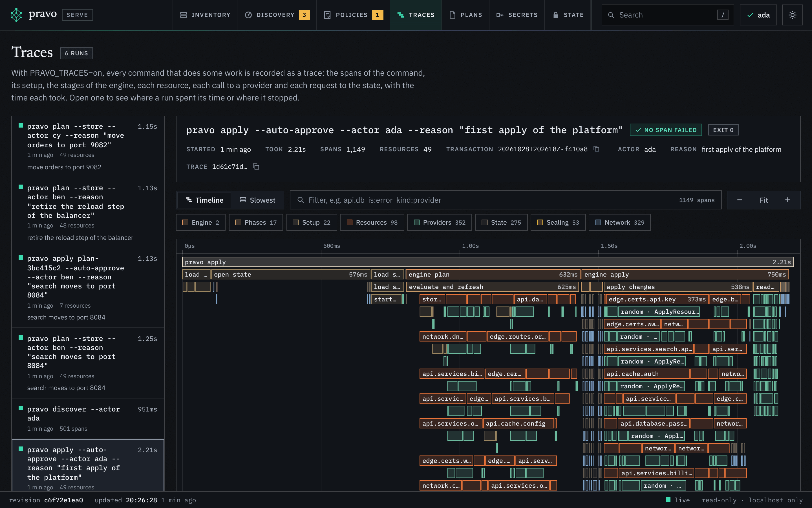The height and width of the screenshot is (508, 812).
Task: Copy the transaction ID icon
Action: 596,149
